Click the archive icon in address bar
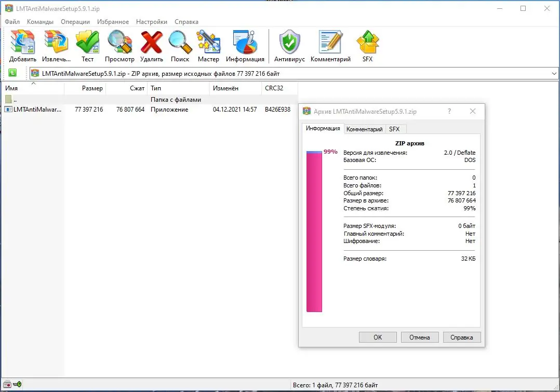Image resolution: width=560 pixels, height=392 pixels. pyautogui.click(x=35, y=74)
